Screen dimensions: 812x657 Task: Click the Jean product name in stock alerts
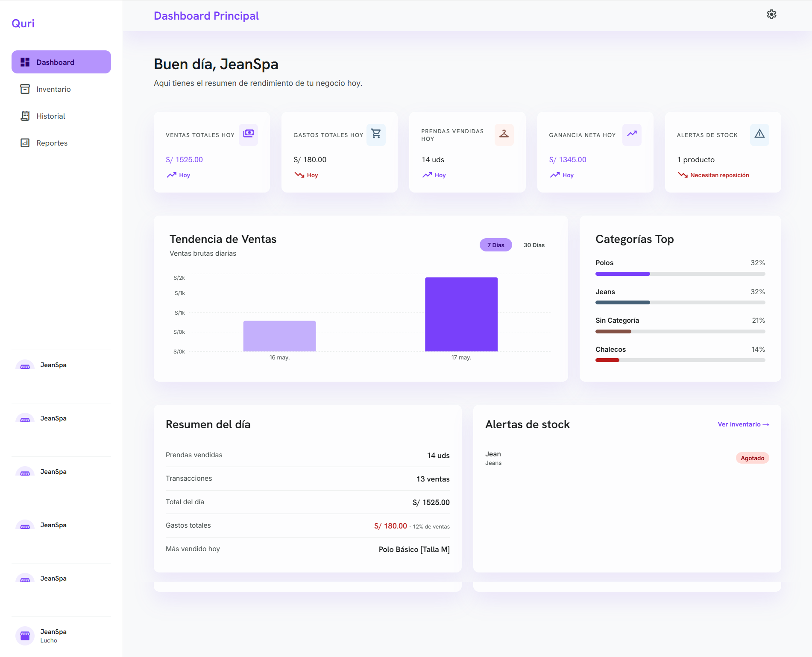tap(493, 454)
